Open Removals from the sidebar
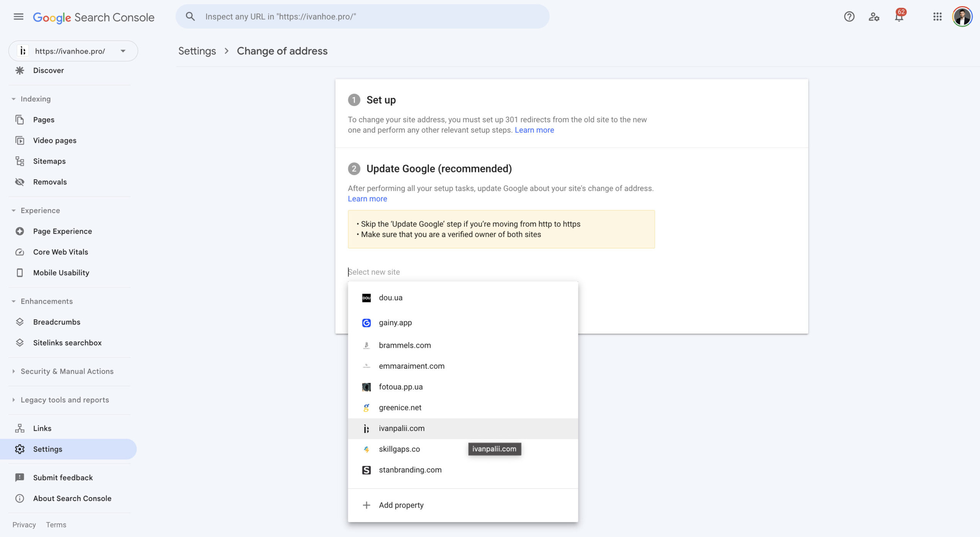The width and height of the screenshot is (980, 537). pos(50,182)
